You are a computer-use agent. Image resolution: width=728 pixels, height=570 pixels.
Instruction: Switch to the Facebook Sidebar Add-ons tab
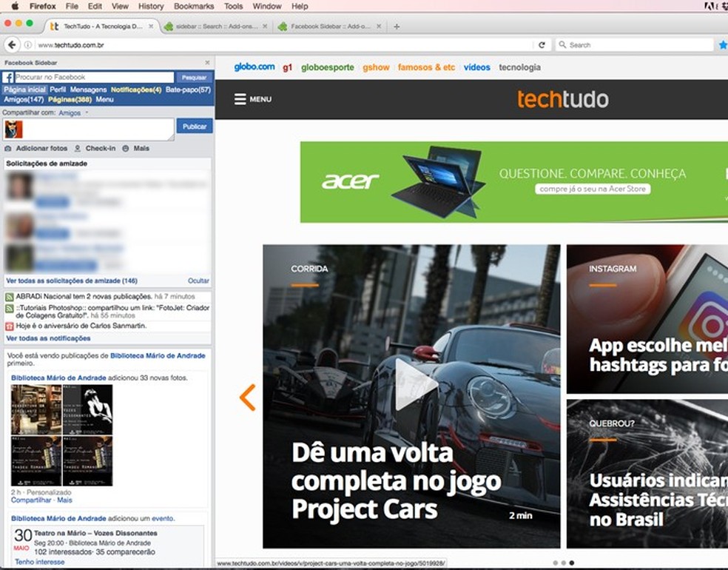click(332, 24)
